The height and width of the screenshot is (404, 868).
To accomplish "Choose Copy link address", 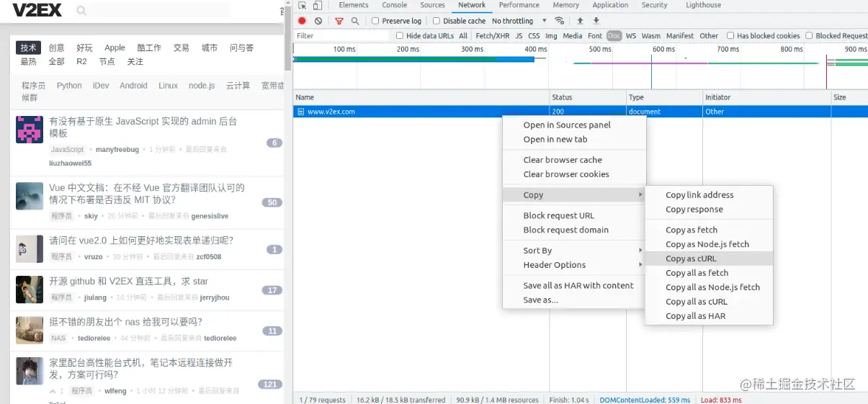I will pyautogui.click(x=709, y=195).
